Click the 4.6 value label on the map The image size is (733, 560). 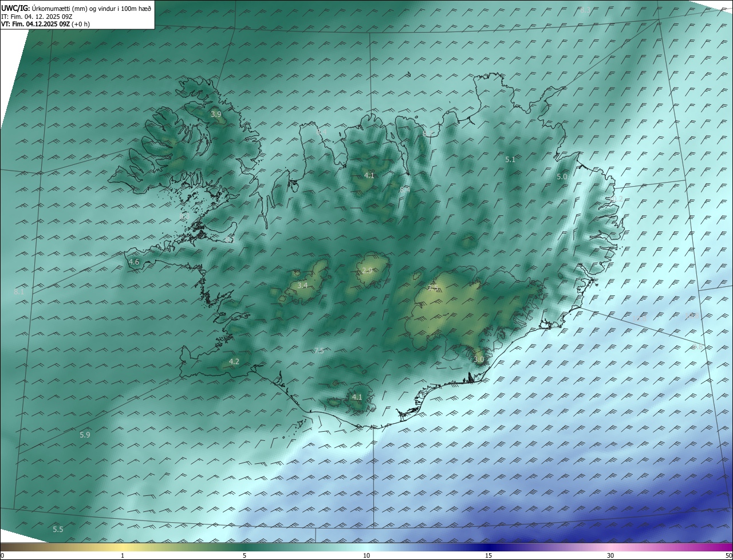click(x=134, y=262)
